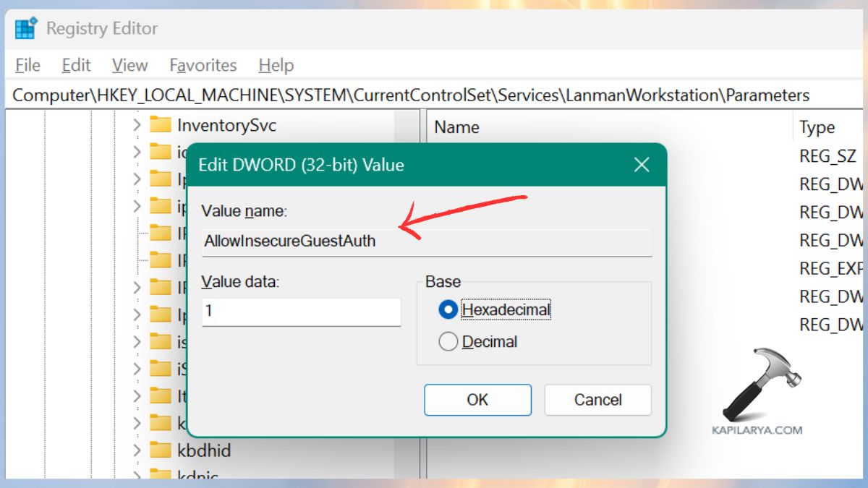Select the InventorySvc folder icon

coord(161,125)
